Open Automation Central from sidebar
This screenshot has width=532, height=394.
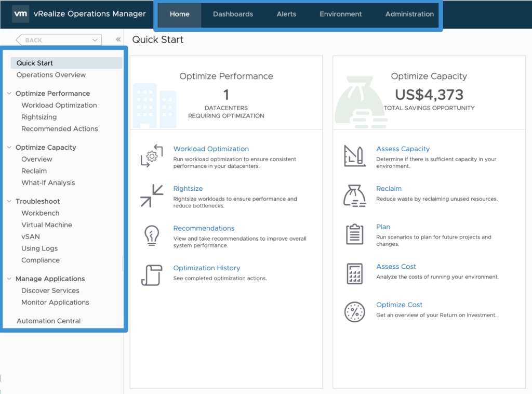pos(48,321)
